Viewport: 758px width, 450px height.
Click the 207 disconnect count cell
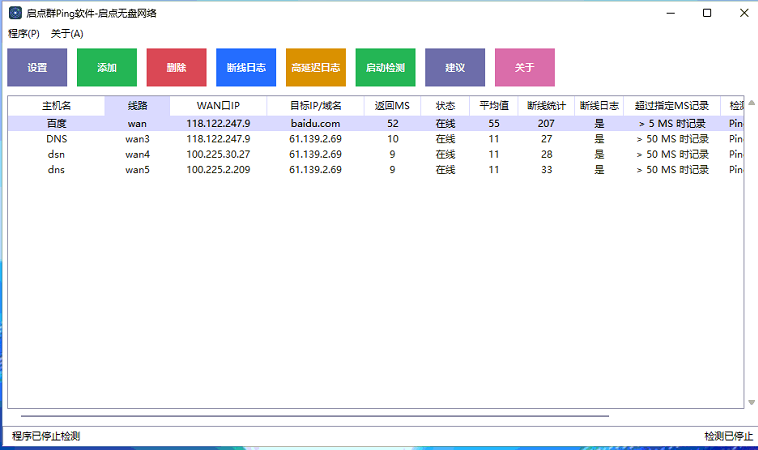click(x=546, y=124)
